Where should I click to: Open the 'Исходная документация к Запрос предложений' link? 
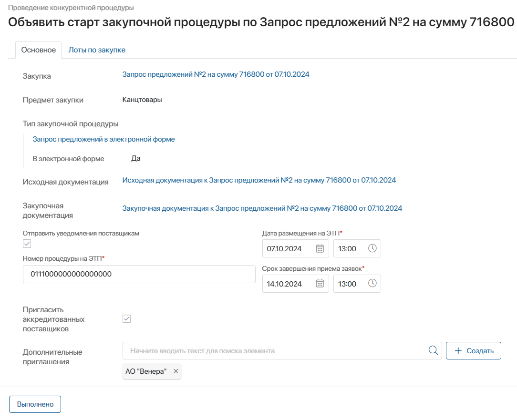[259, 180]
